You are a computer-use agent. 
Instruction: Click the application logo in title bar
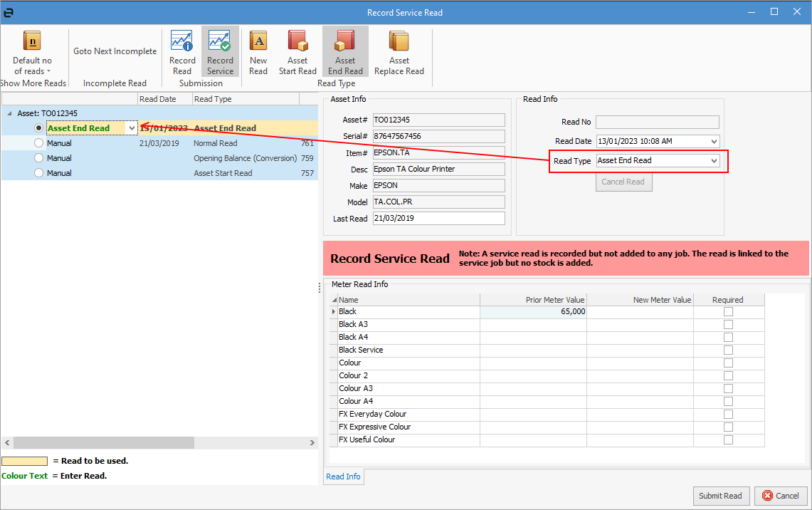coord(9,12)
